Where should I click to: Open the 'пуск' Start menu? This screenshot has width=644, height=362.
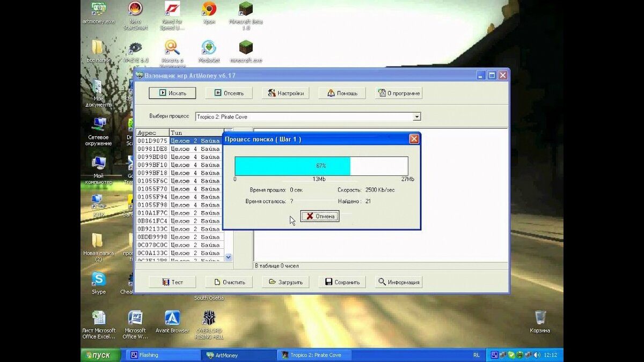100,355
